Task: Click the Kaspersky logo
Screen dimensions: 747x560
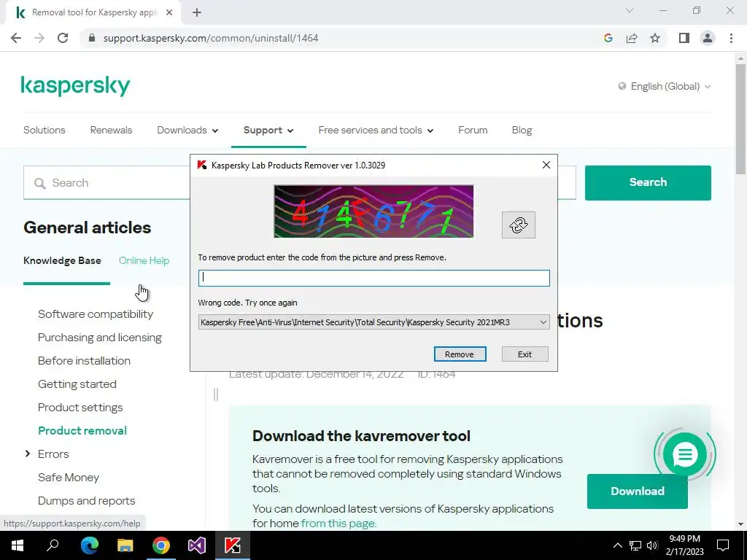Action: (x=75, y=86)
